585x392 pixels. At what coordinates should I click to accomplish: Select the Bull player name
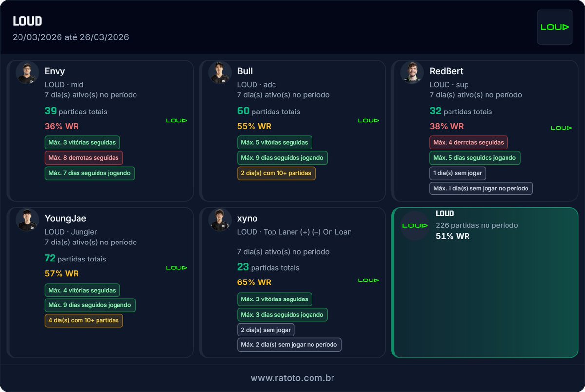pyautogui.click(x=245, y=71)
